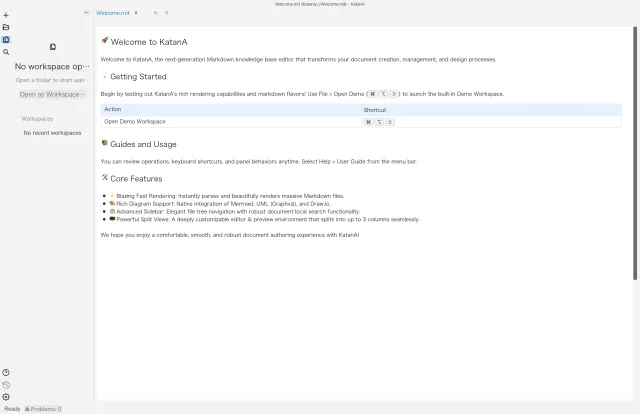This screenshot has height=414, width=640.
Task: Click the shortcut keys in the table row
Action: [379, 122]
